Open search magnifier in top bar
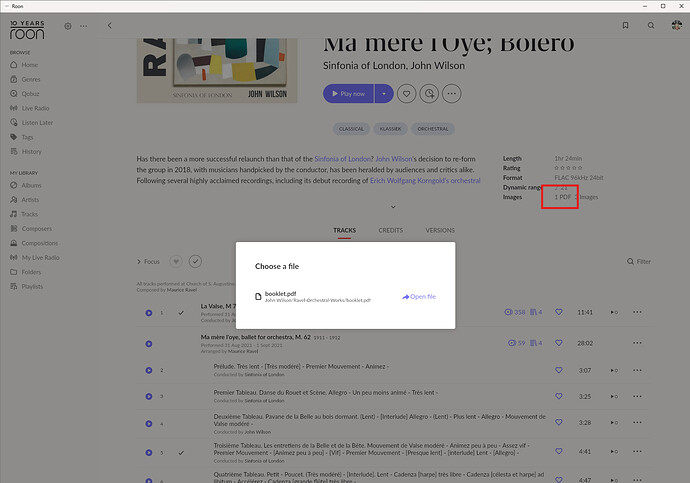This screenshot has width=690, height=483. click(x=651, y=26)
